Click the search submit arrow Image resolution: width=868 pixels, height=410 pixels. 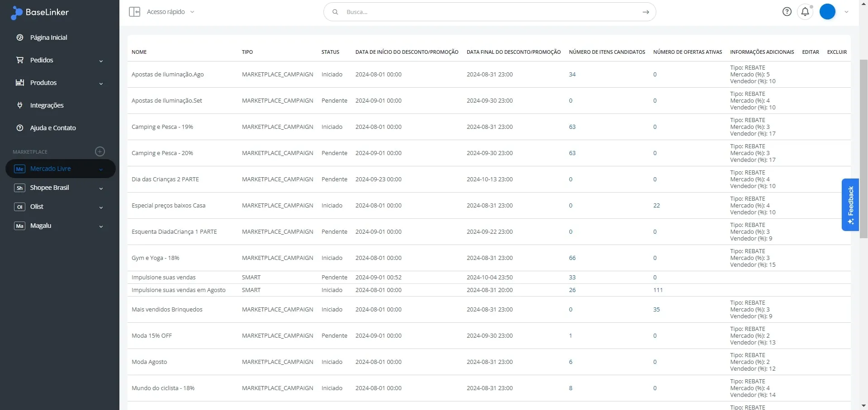coord(646,12)
